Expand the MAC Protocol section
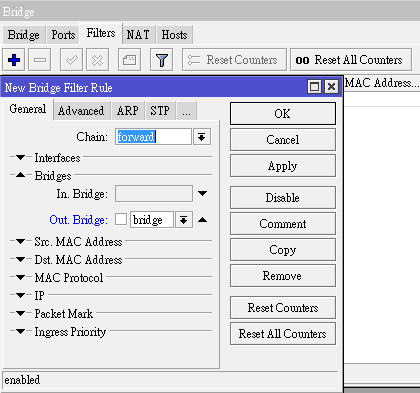Viewport: 420px width, 393px height. [20, 277]
